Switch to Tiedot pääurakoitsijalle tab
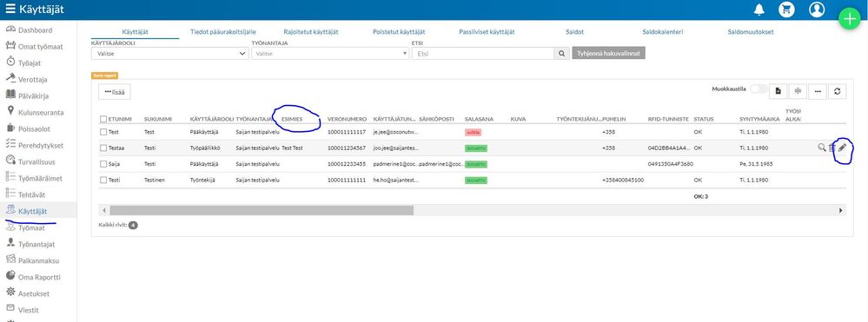 [x=223, y=32]
